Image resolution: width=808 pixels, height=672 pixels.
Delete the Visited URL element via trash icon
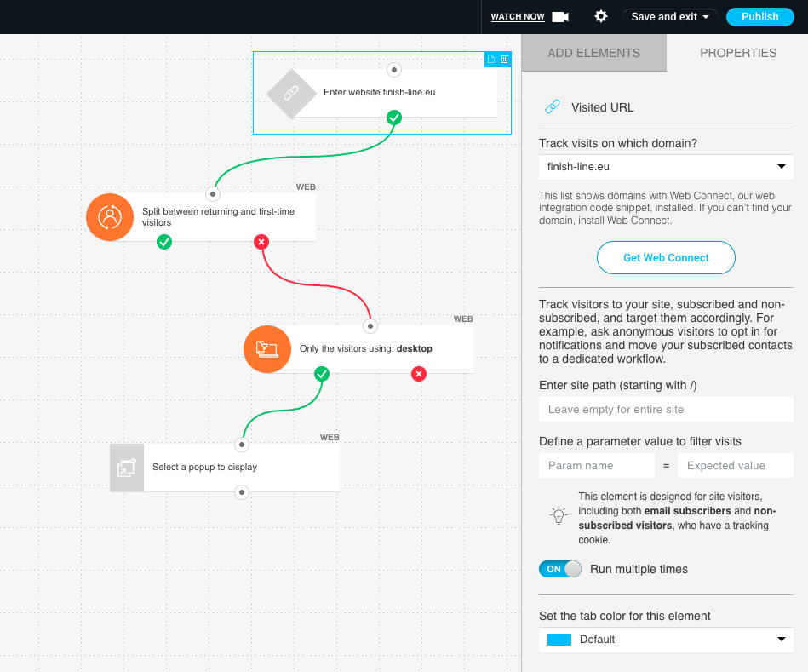[505, 59]
